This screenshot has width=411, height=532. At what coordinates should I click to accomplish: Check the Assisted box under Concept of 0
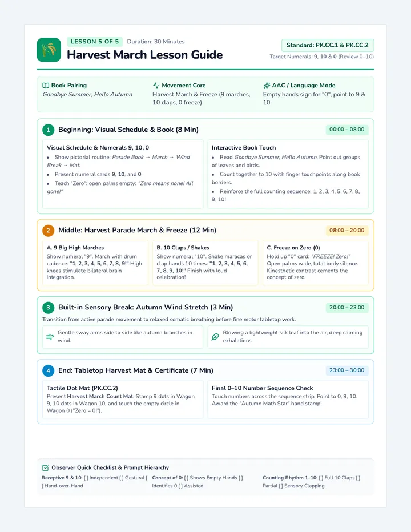click(x=180, y=486)
